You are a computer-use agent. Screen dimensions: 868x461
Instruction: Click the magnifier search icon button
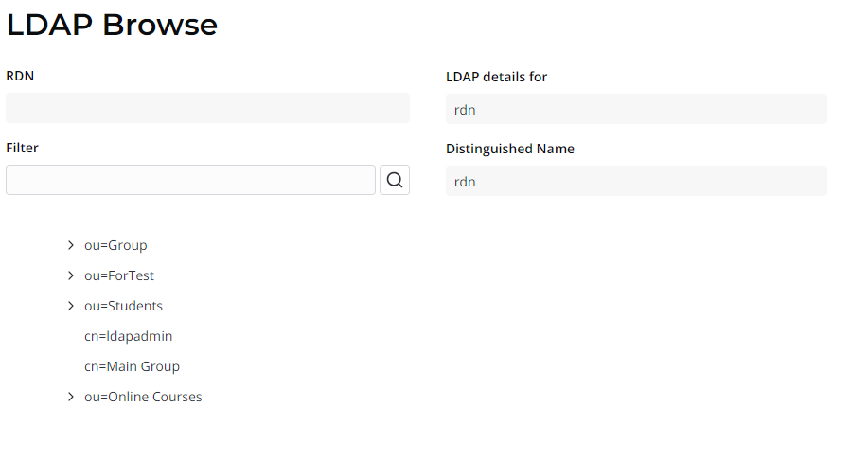395,180
